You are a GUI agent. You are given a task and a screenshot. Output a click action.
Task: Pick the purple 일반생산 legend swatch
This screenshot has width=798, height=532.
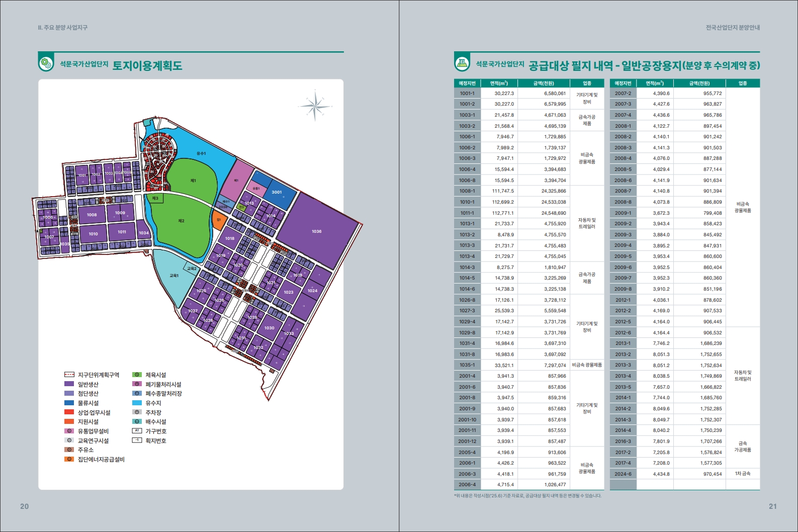[69, 384]
